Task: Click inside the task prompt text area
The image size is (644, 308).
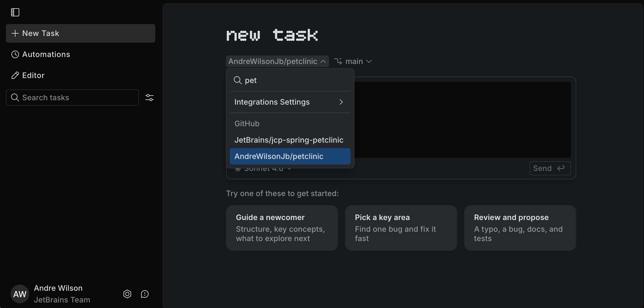Action: 462,120
